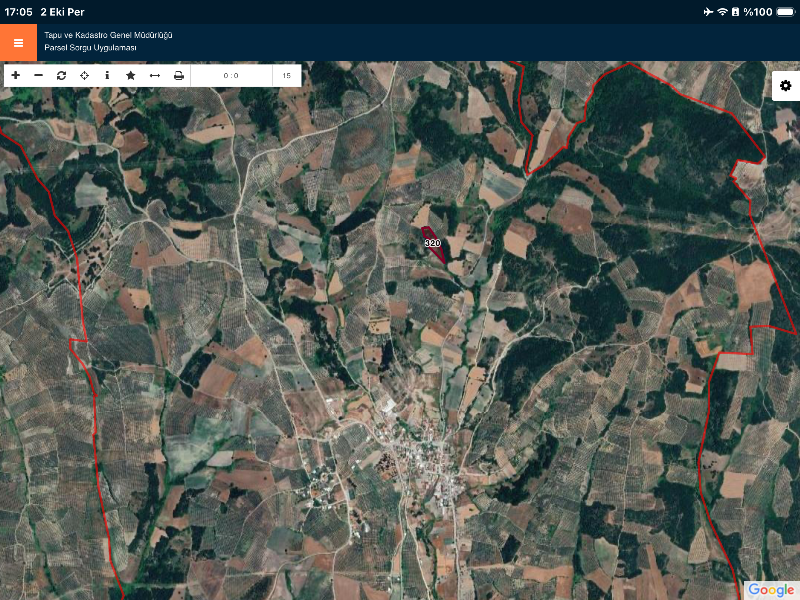Tap the Wi-Fi status icon
This screenshot has width=800, height=600.
722,11
